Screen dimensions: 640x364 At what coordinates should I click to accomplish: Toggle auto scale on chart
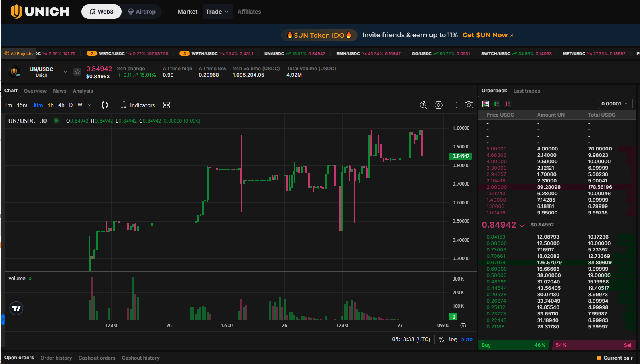pyautogui.click(x=467, y=339)
